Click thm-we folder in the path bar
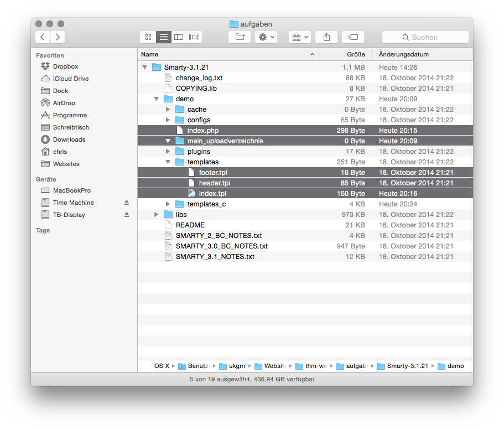This screenshot has height=430, width=504. tap(311, 366)
